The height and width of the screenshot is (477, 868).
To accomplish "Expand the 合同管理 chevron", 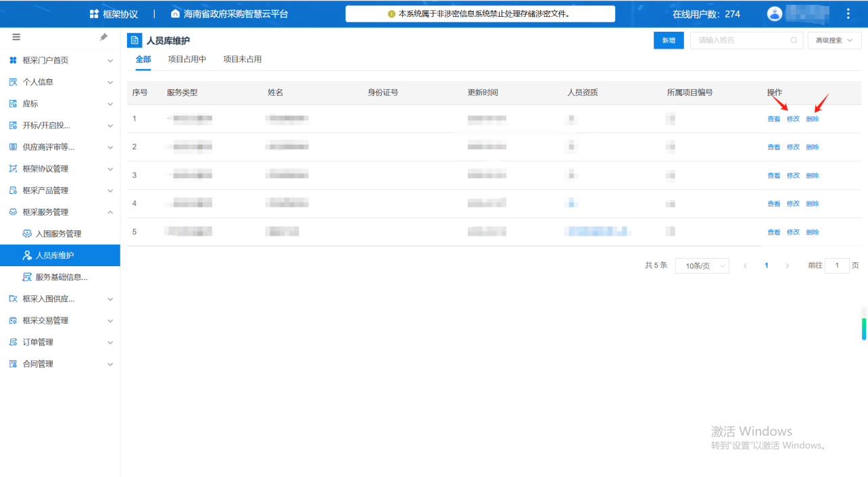I will (110, 363).
